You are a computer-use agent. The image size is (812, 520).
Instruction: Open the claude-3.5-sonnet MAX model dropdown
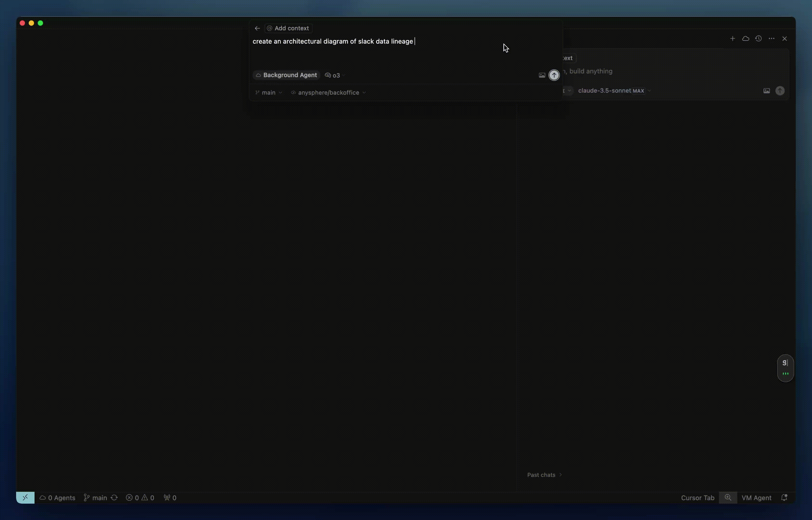[614, 91]
